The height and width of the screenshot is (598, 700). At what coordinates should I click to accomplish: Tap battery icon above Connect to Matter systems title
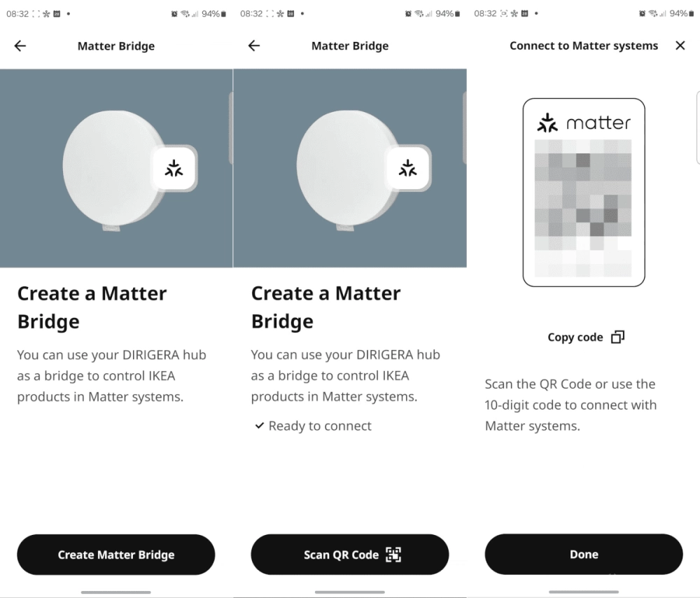[692, 14]
